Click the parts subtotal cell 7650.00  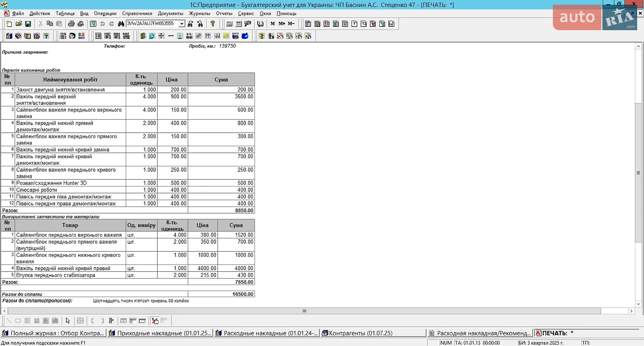click(x=221, y=282)
